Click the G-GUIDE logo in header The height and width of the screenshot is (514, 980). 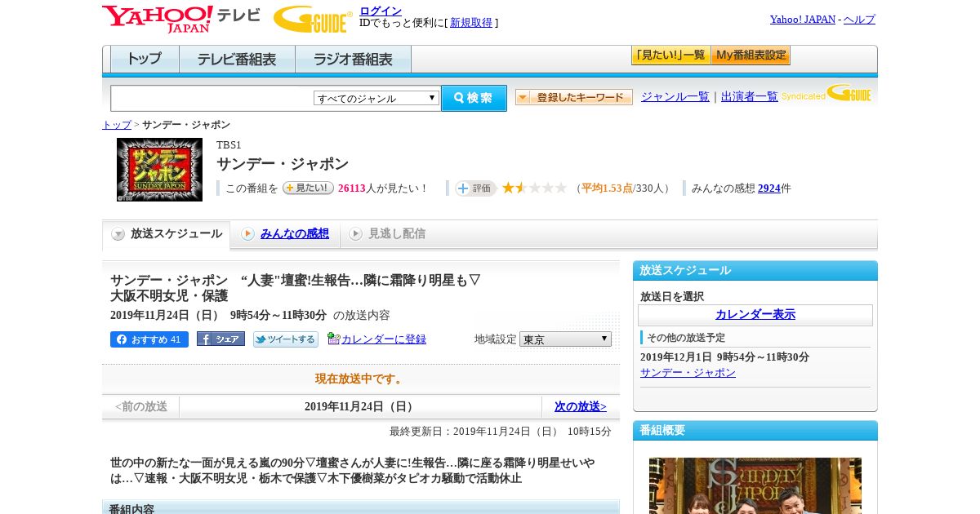pos(313,19)
